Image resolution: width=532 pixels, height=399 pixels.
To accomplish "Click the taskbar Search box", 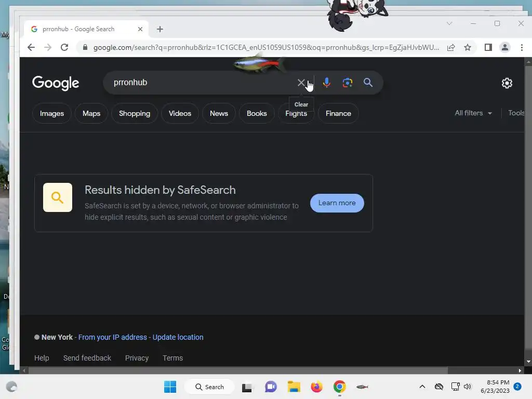I will click(x=209, y=387).
